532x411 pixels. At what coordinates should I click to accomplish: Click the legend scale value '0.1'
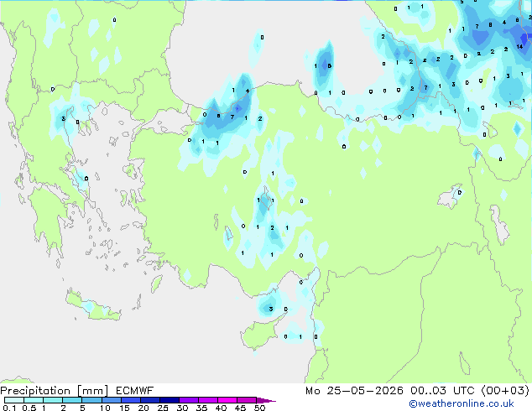point(9,408)
